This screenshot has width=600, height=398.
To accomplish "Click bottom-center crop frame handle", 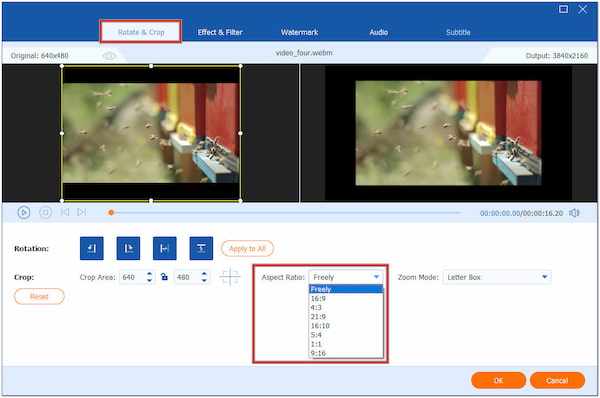I will [x=151, y=201].
